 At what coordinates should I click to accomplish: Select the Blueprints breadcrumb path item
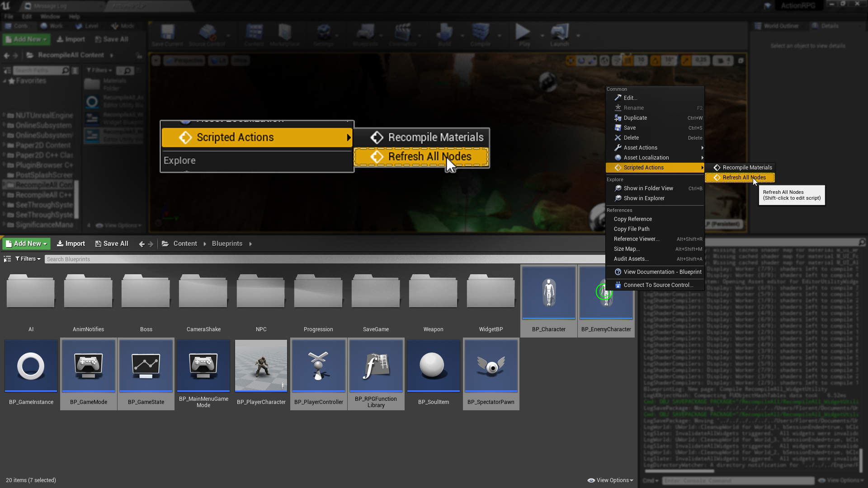pos(228,243)
